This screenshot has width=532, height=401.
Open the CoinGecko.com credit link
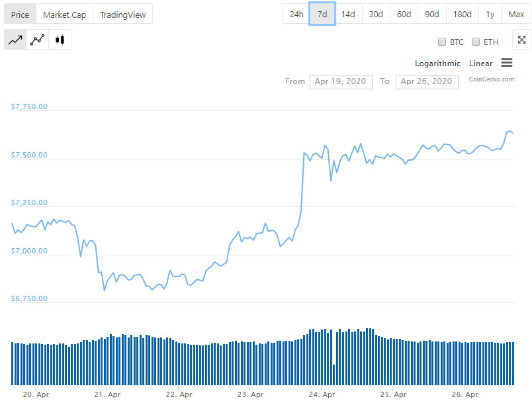pyautogui.click(x=491, y=79)
